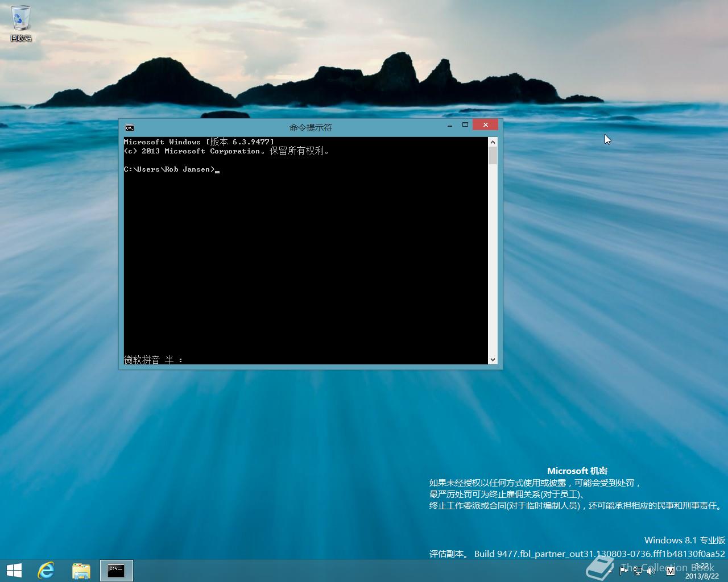Open File Explorer from the taskbar
728x582 pixels.
pos(81,571)
